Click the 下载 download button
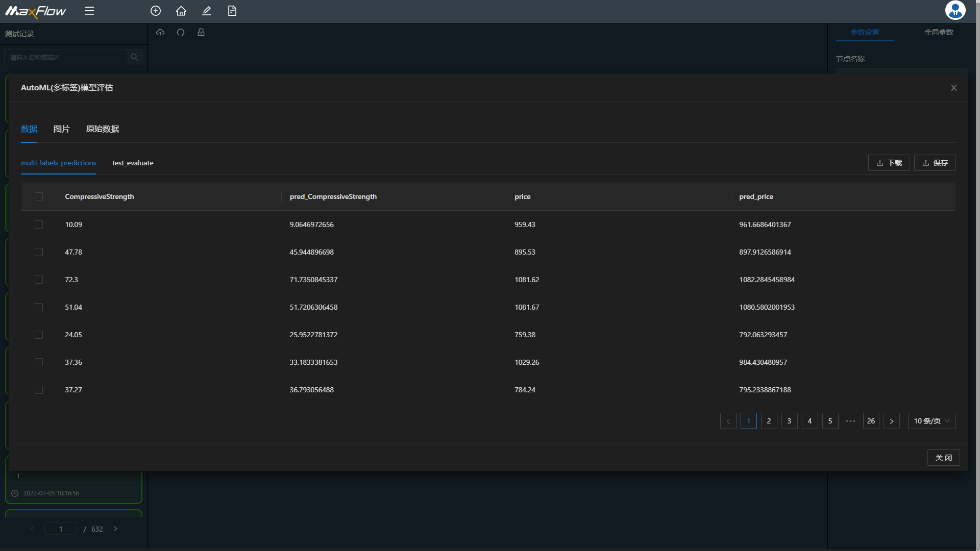The height and width of the screenshot is (551, 980). 889,163
